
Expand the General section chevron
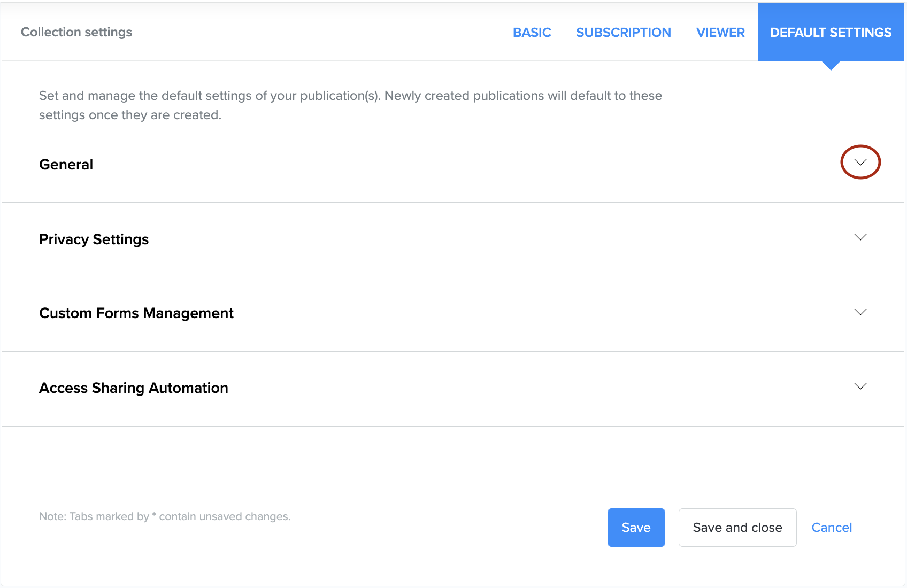(x=860, y=163)
